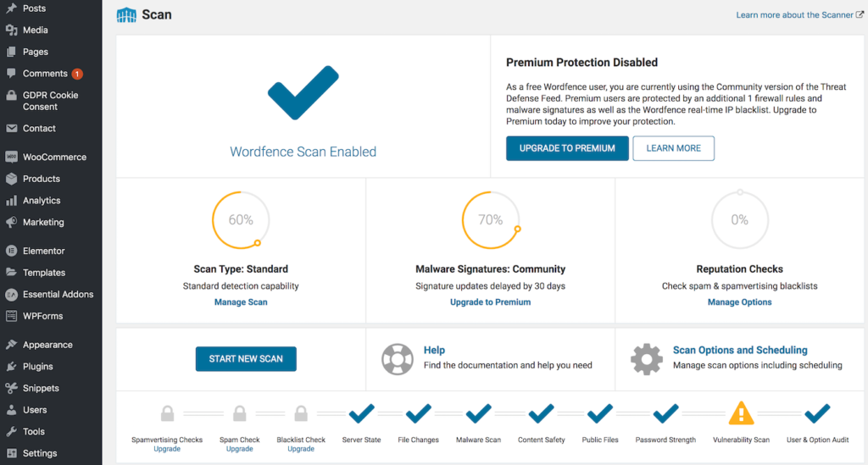Click the Spamvertising Checks lock icon

[x=167, y=413]
